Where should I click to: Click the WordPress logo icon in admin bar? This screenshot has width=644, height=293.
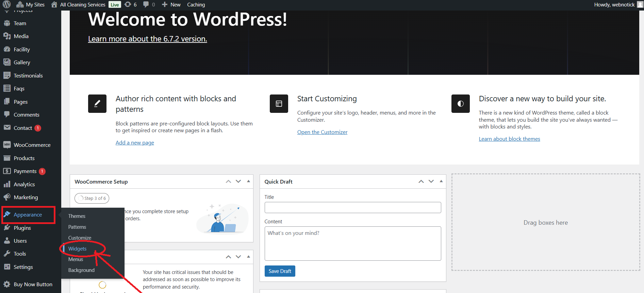pyautogui.click(x=7, y=4)
